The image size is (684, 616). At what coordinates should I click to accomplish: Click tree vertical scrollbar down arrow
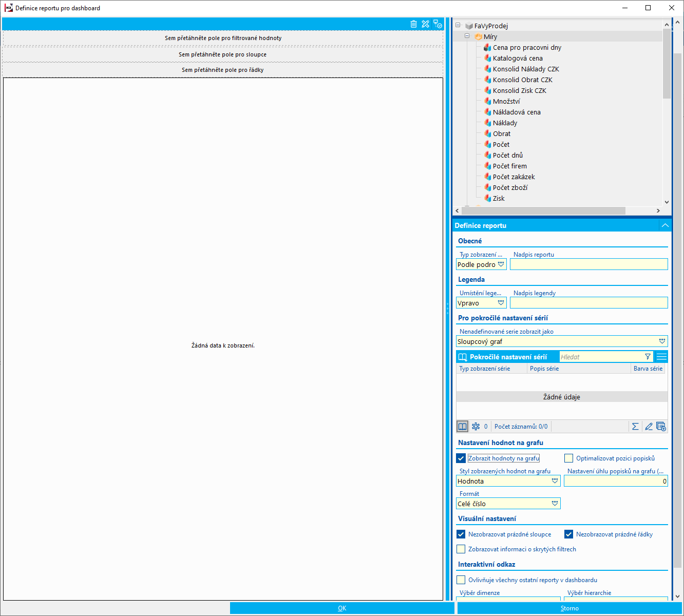click(x=667, y=202)
